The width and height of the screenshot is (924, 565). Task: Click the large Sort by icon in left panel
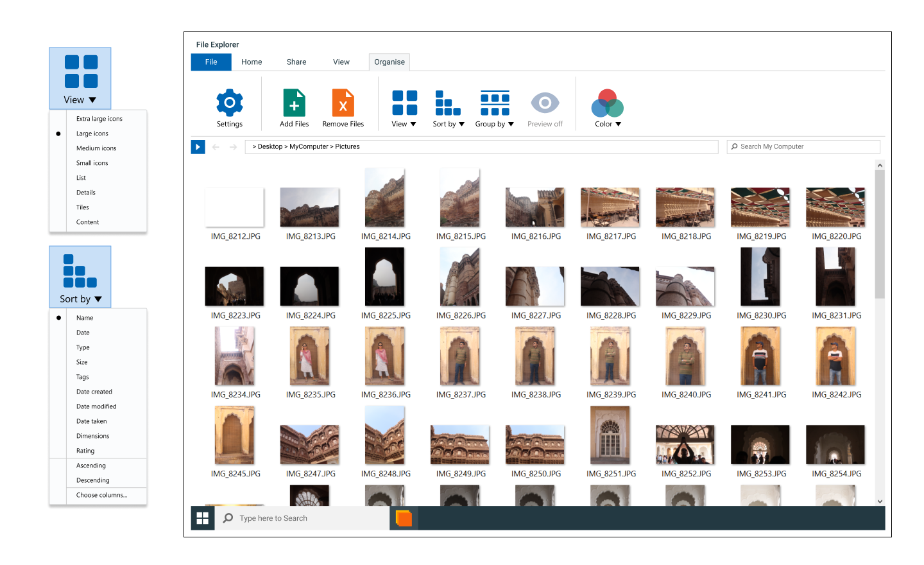pos(80,270)
